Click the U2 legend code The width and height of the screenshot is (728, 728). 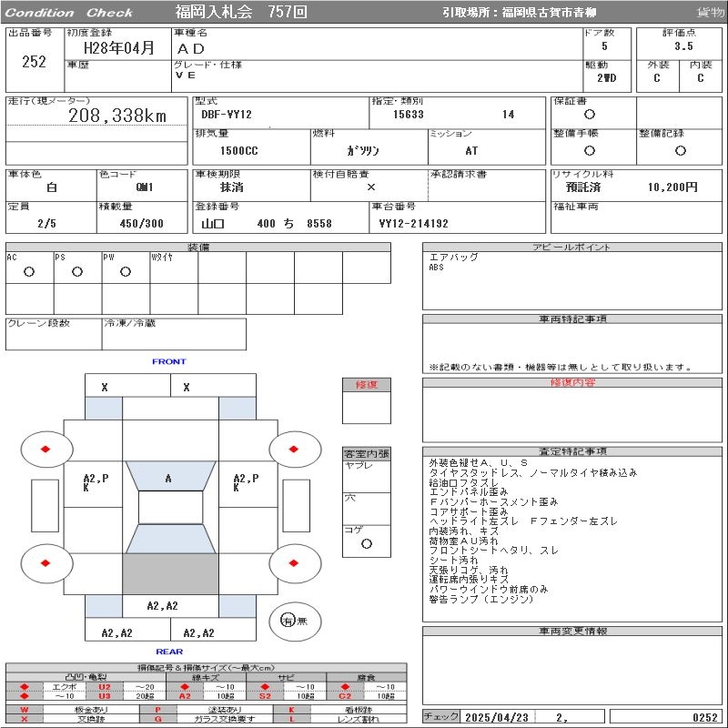(x=105, y=687)
